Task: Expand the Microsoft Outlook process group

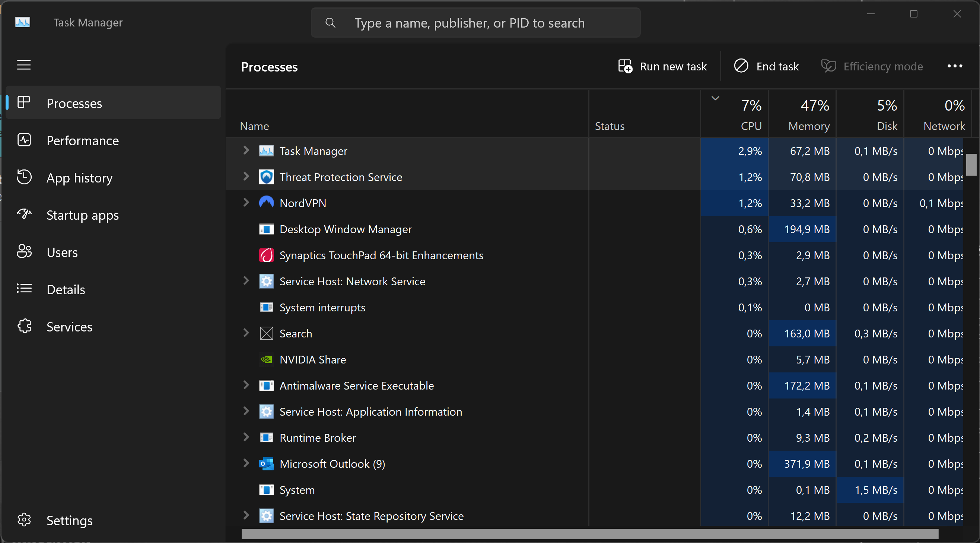Action: coord(245,463)
